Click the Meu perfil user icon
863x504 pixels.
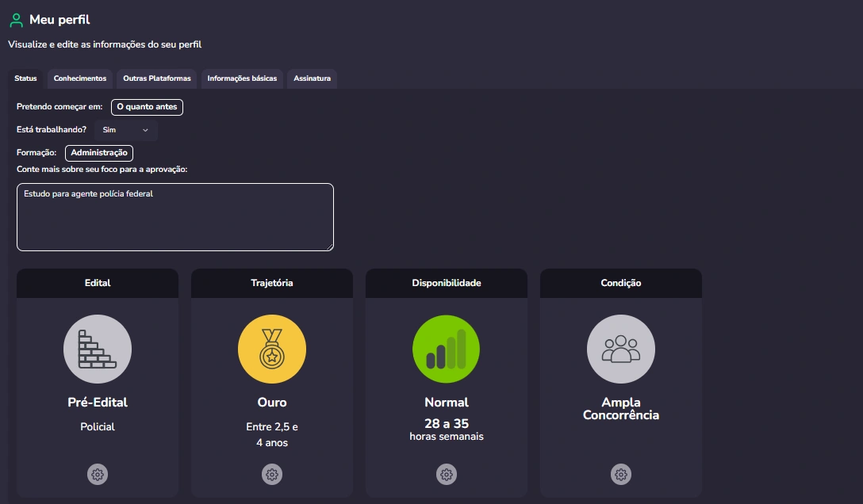(17, 21)
